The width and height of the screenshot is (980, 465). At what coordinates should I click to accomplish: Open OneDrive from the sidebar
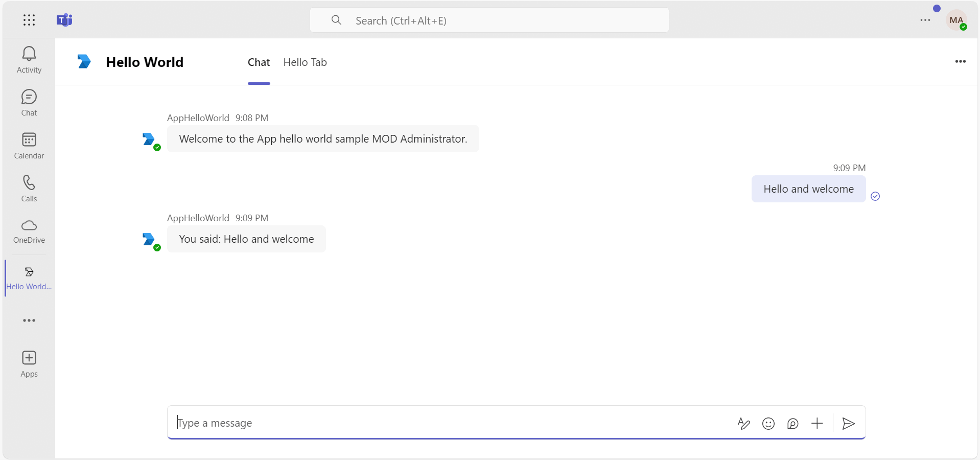point(29,231)
